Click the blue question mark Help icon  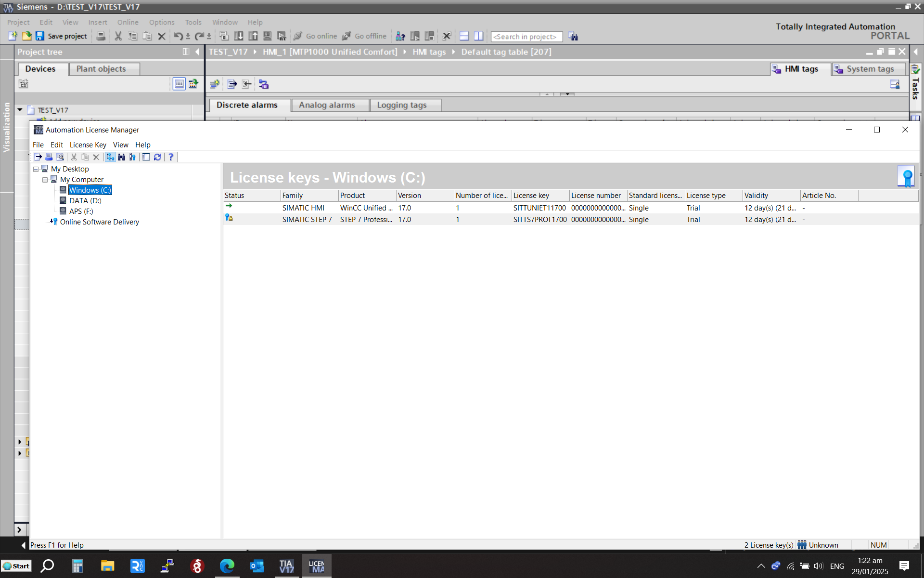click(x=171, y=157)
